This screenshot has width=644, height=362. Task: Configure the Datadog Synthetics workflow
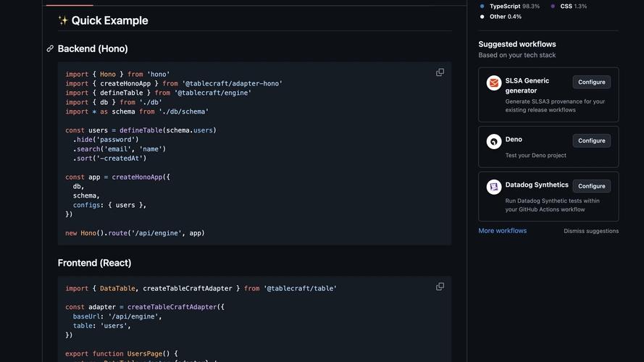(x=591, y=186)
